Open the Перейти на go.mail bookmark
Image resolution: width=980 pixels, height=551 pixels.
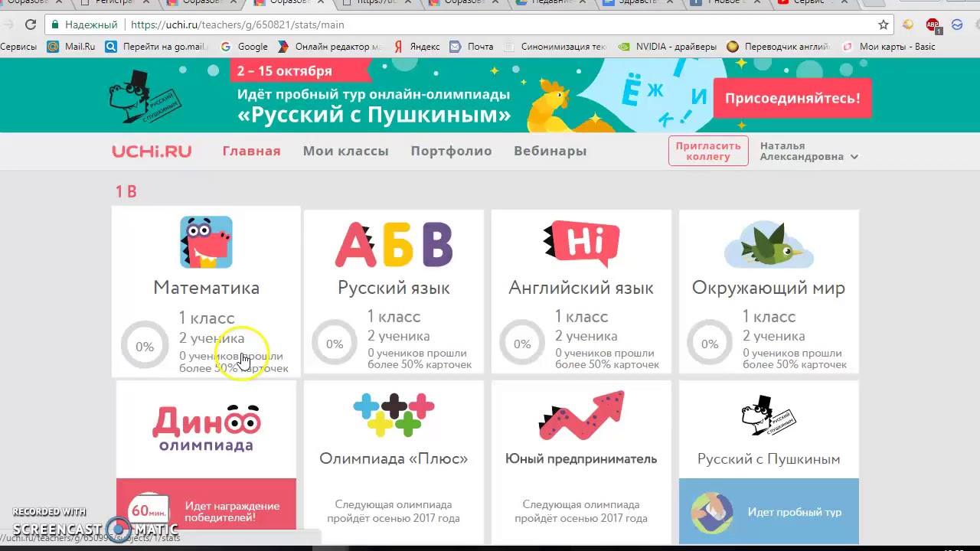[157, 47]
